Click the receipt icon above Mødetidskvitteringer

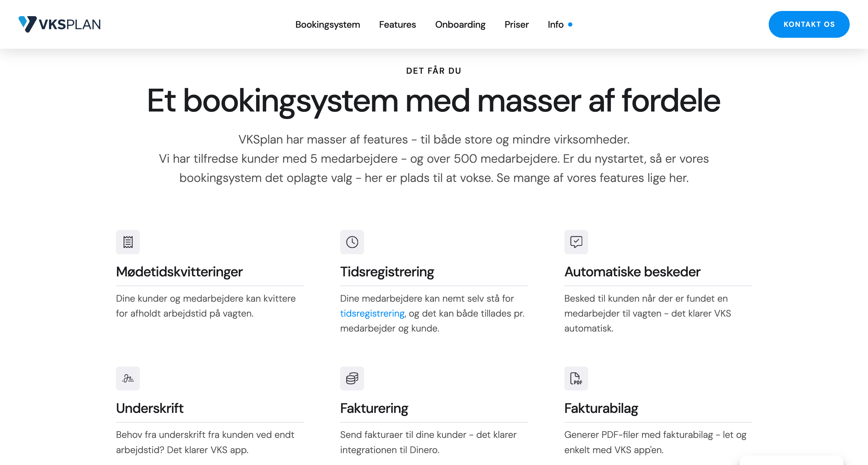point(128,242)
